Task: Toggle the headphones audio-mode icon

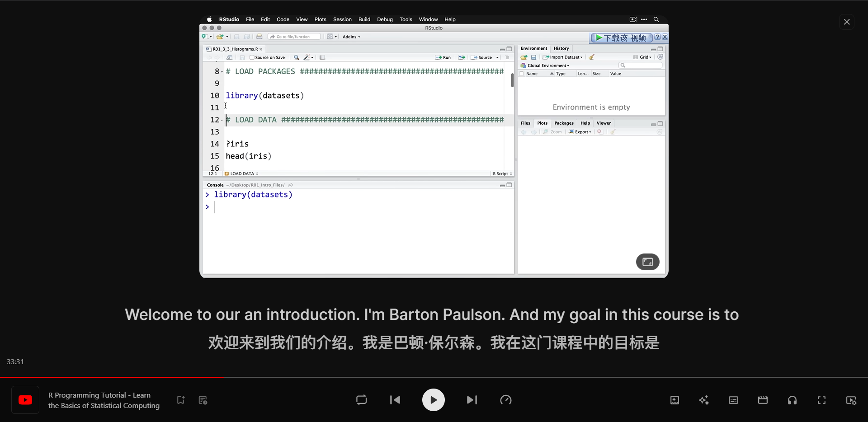Action: 792,400
